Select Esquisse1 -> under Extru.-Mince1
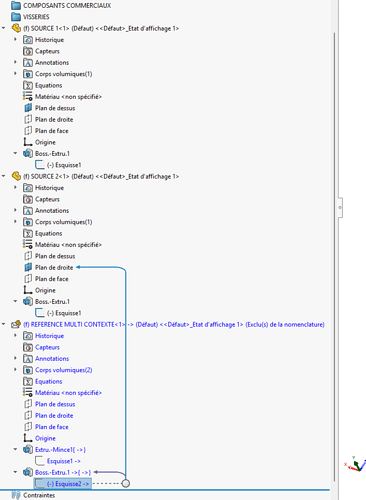366x500 pixels. pos(64,461)
